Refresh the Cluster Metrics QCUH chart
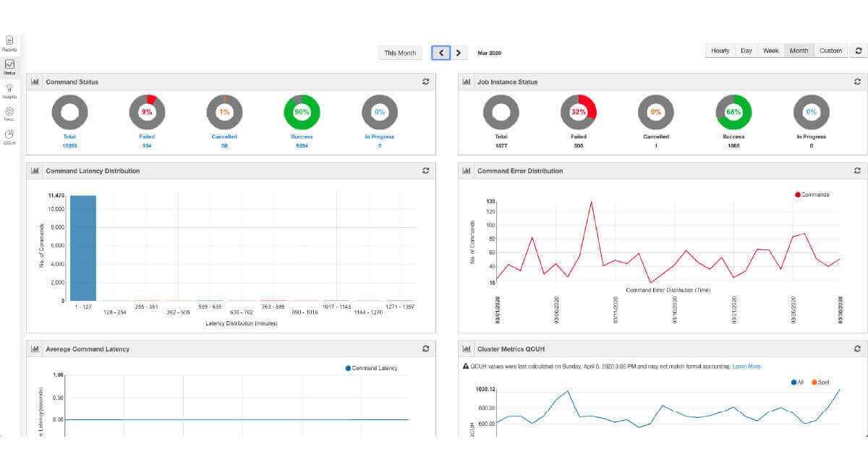The image size is (868, 470). coord(857,349)
